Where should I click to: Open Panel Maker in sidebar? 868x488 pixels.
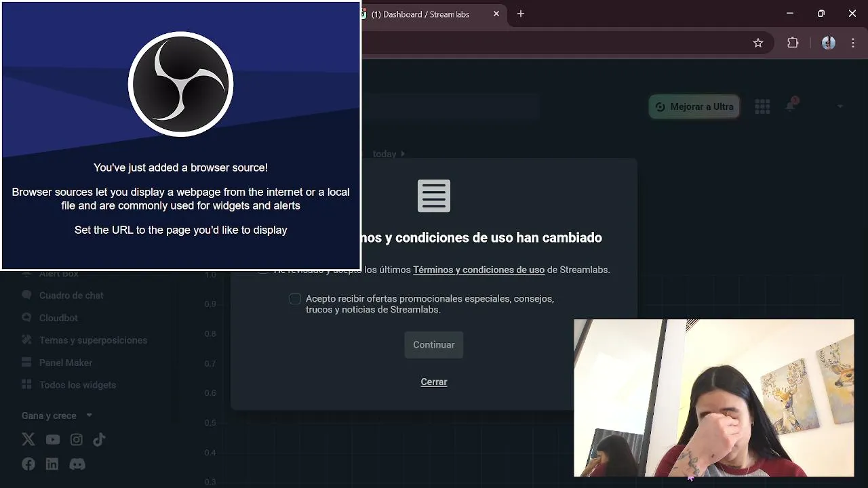click(66, 363)
